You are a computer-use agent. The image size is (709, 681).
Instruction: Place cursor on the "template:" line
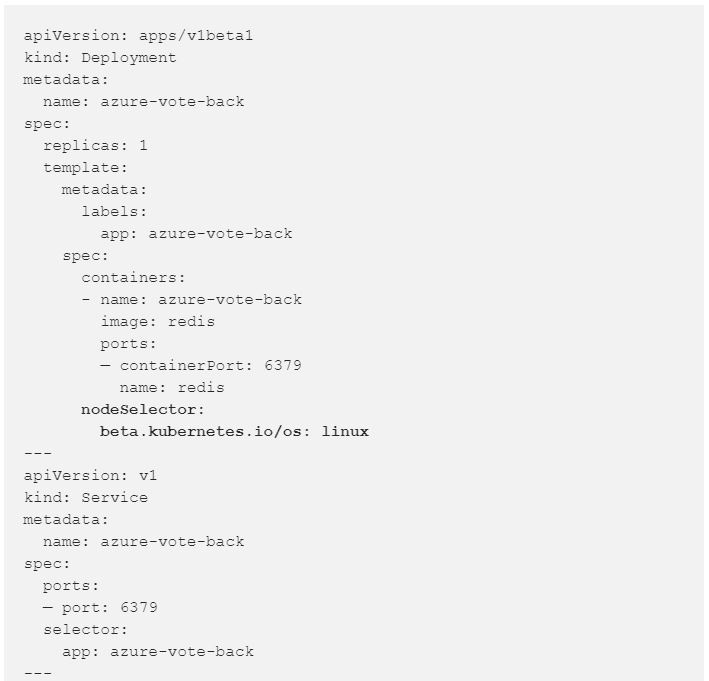pos(85,167)
